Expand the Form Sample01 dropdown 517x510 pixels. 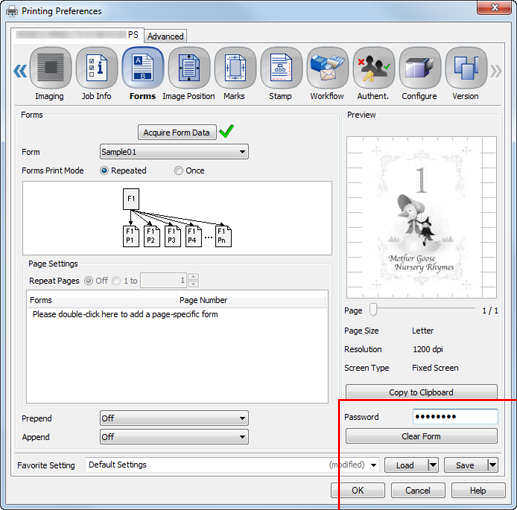click(x=174, y=152)
